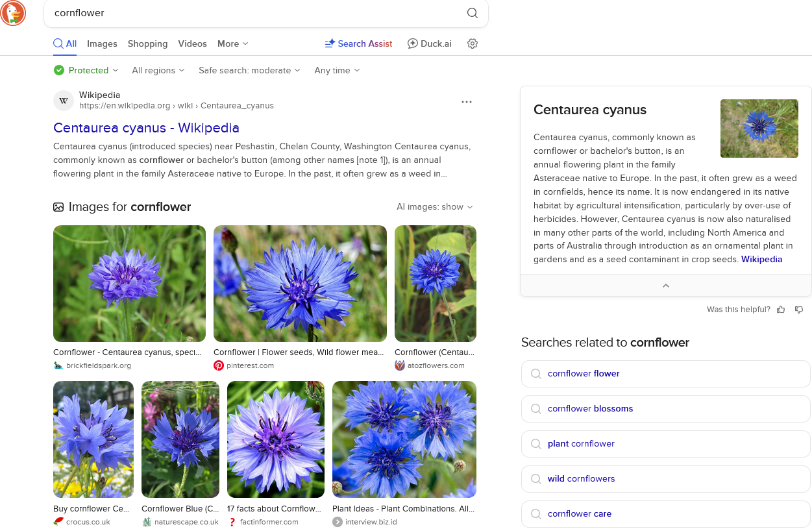Open the naturescape.co.uk cornflower image

coord(180,439)
